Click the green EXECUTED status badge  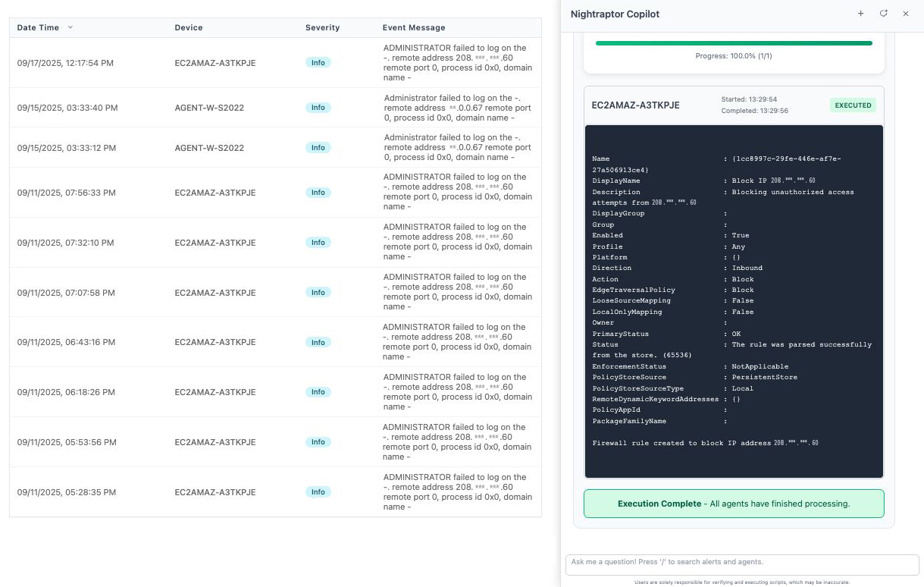tap(853, 105)
